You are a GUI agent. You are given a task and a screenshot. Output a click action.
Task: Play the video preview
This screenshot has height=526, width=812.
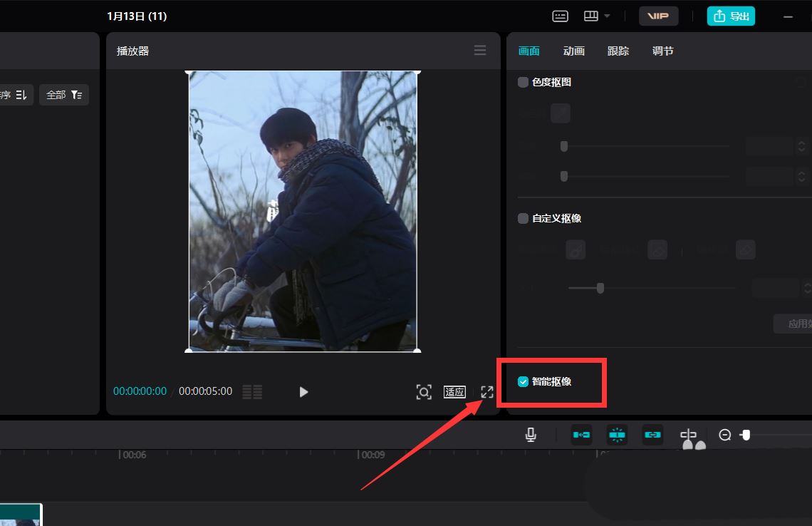[x=303, y=392]
